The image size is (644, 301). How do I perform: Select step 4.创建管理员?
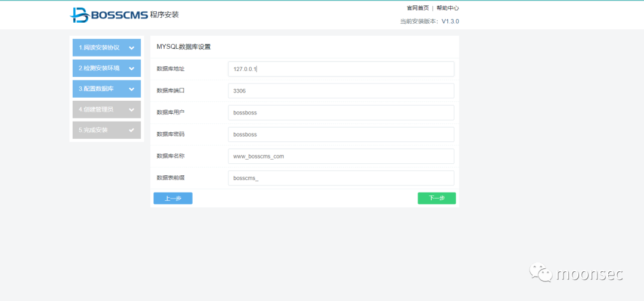tap(107, 110)
